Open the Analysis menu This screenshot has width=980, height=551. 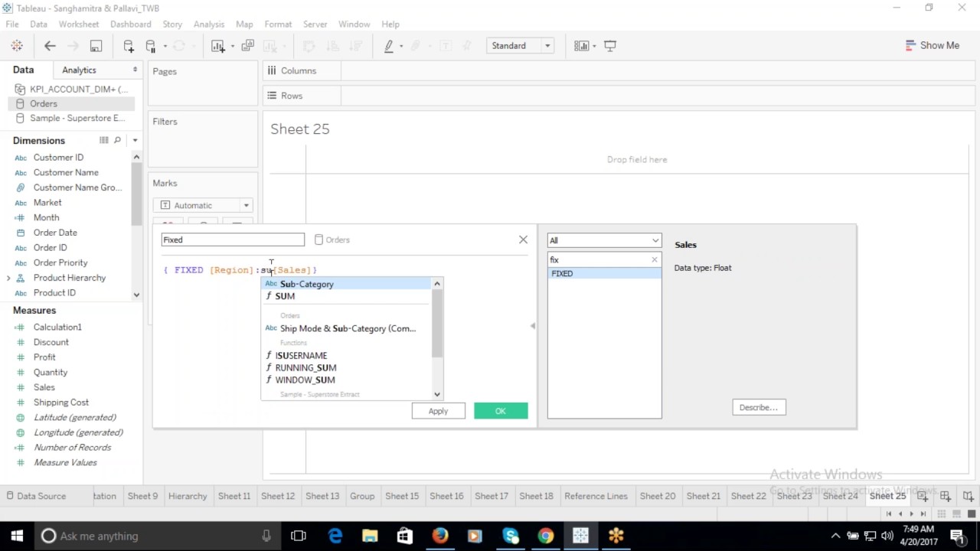pos(209,24)
